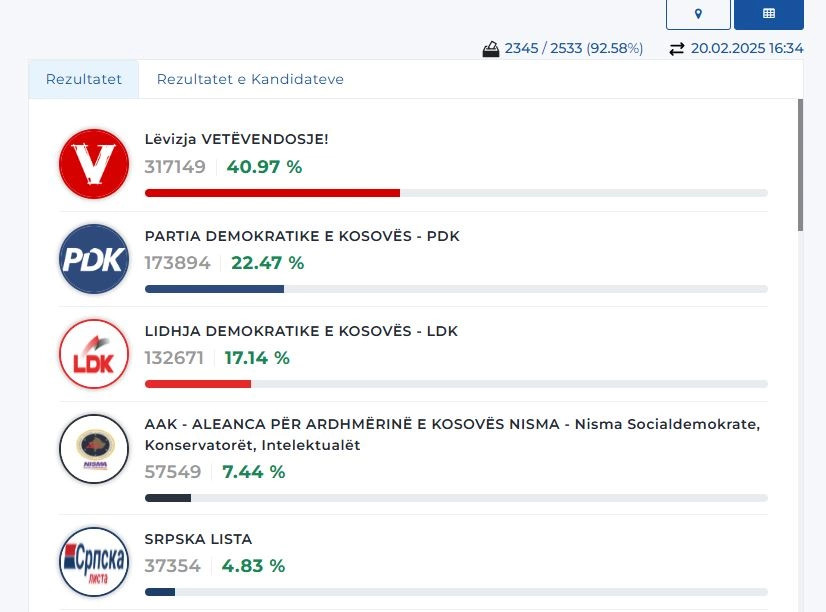The image size is (826, 612).
Task: Click vote count 317149
Action: tap(175, 167)
